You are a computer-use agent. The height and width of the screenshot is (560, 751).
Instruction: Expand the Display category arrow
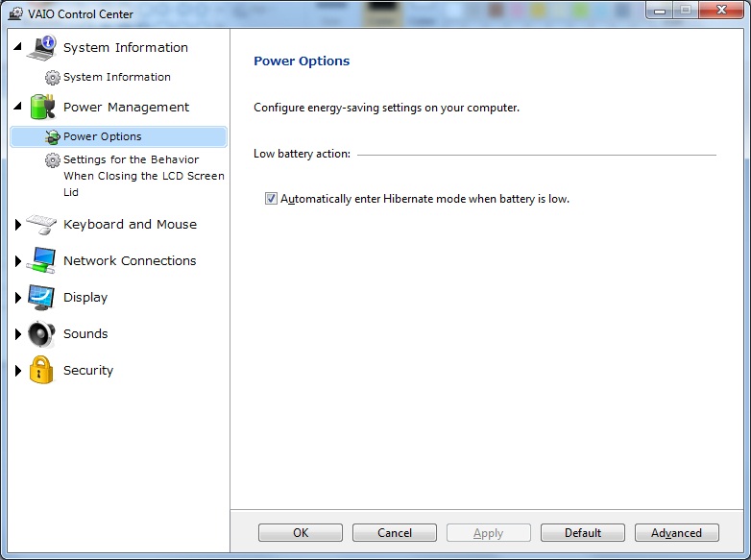pos(18,298)
